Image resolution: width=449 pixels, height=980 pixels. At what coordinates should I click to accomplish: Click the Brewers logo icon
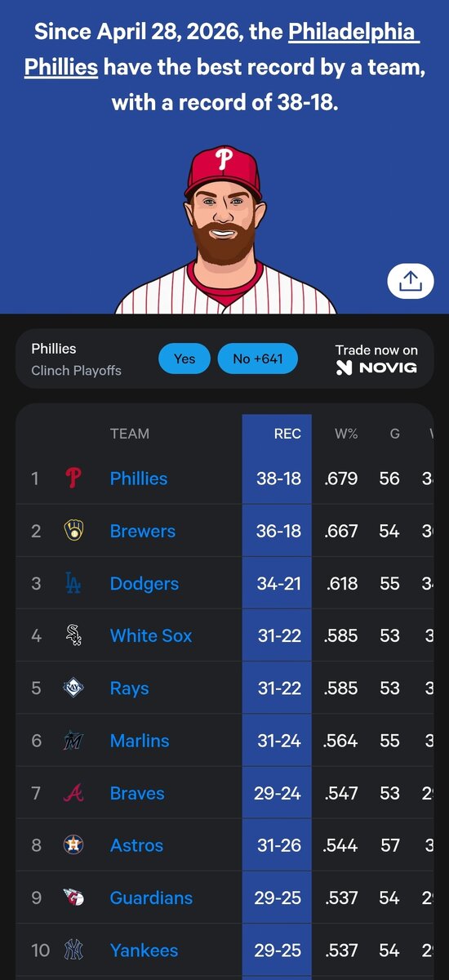click(73, 531)
